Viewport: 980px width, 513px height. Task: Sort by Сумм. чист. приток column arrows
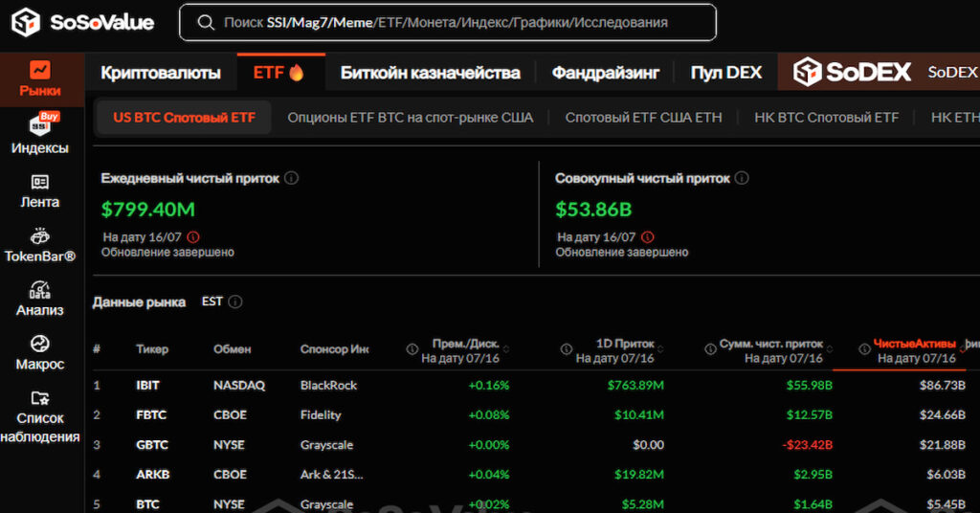[830, 348]
